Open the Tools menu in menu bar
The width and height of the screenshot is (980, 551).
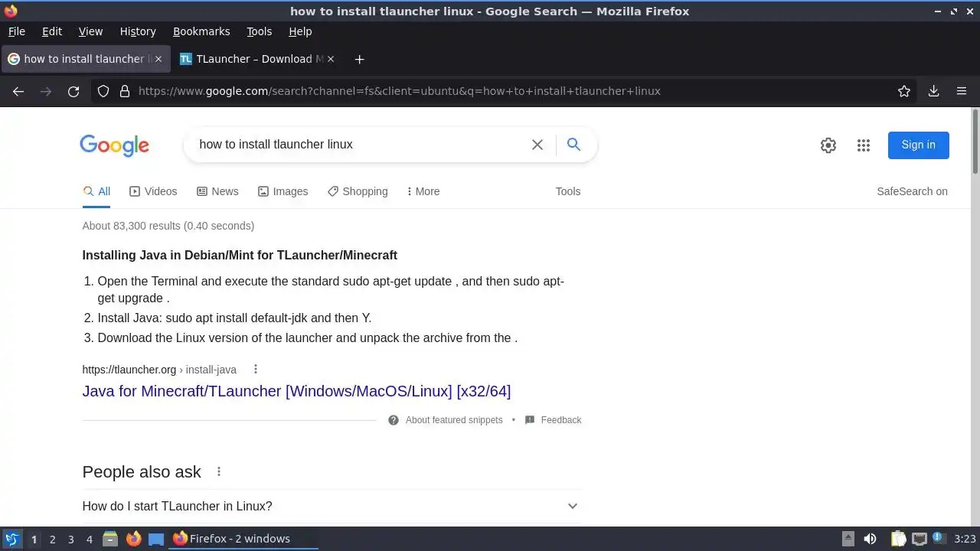pyautogui.click(x=259, y=31)
